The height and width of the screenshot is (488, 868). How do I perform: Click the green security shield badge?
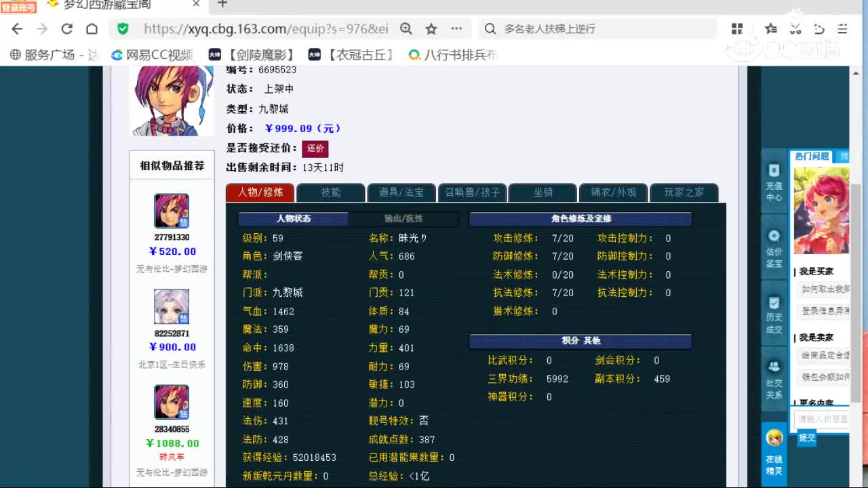123,28
